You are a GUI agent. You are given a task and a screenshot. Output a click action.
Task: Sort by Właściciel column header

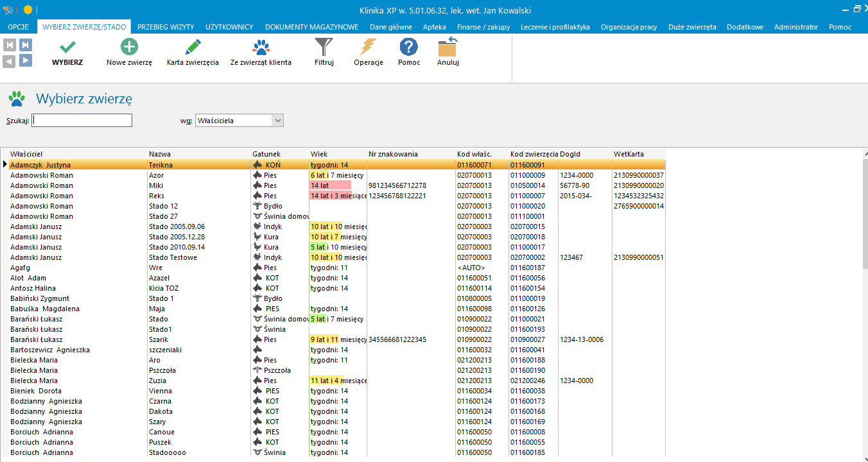(78, 154)
